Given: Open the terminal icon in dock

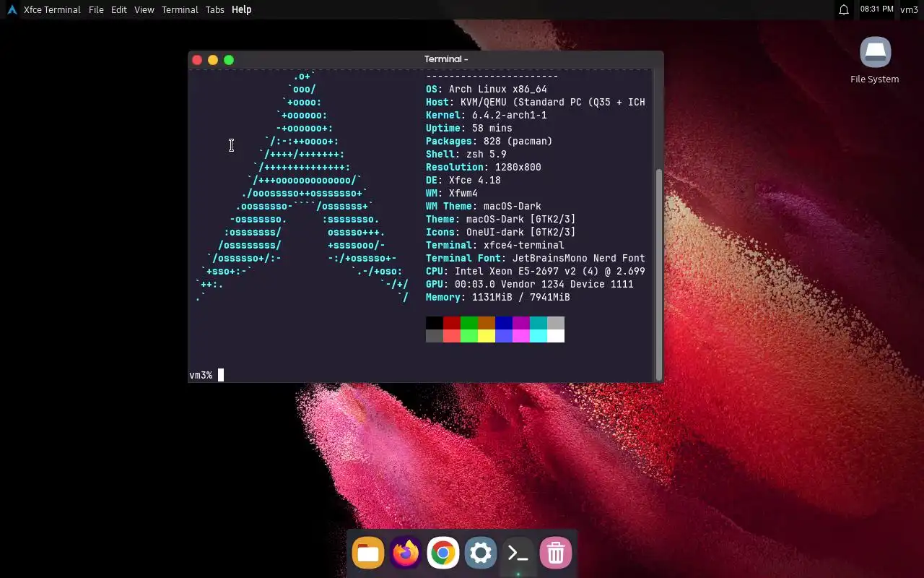Looking at the screenshot, I should pos(518,553).
